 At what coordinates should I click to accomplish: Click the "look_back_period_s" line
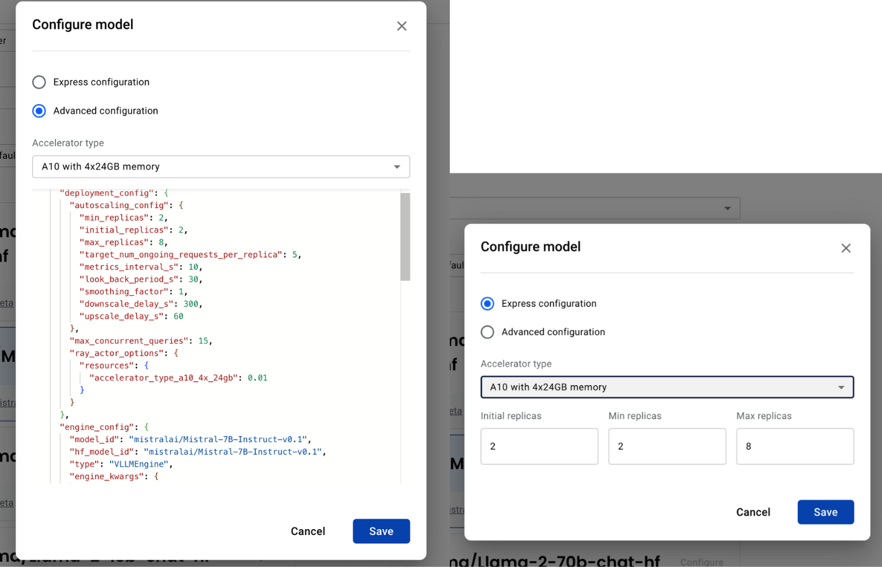(141, 279)
